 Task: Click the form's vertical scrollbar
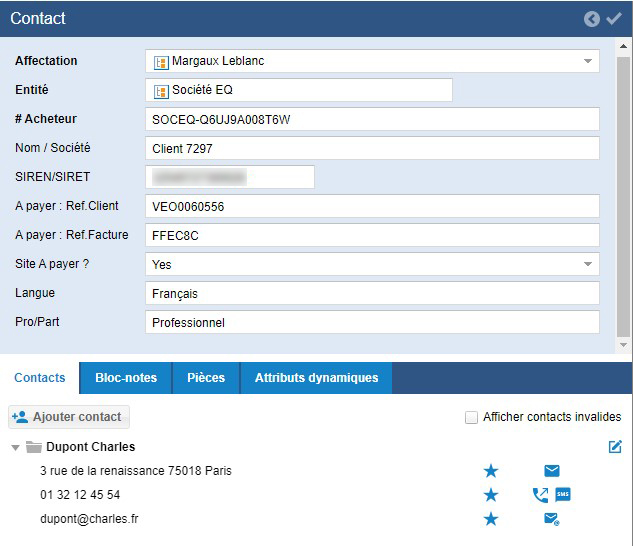pyautogui.click(x=624, y=200)
